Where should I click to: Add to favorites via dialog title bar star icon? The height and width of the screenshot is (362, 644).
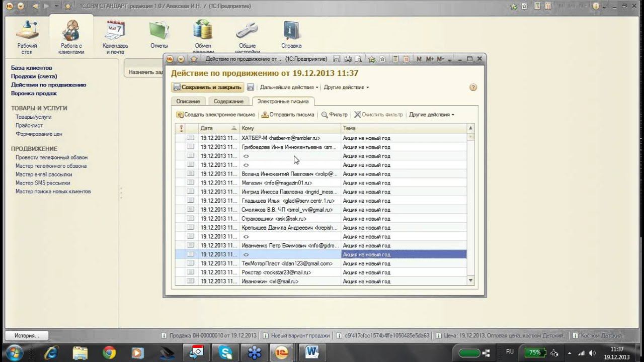tap(372, 59)
